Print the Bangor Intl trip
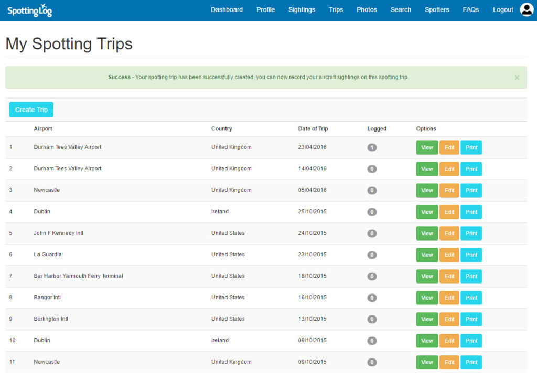Screen dimensions: 537x392 point(471,298)
